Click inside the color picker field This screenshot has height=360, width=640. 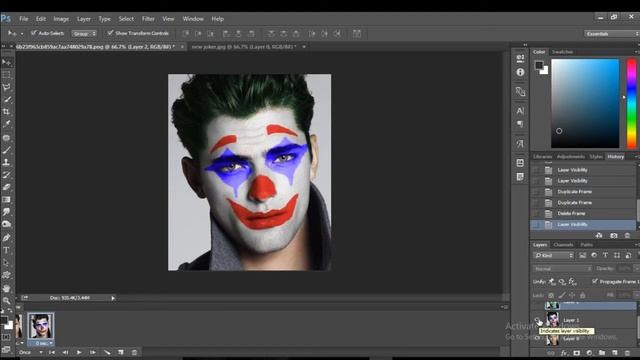[585, 103]
